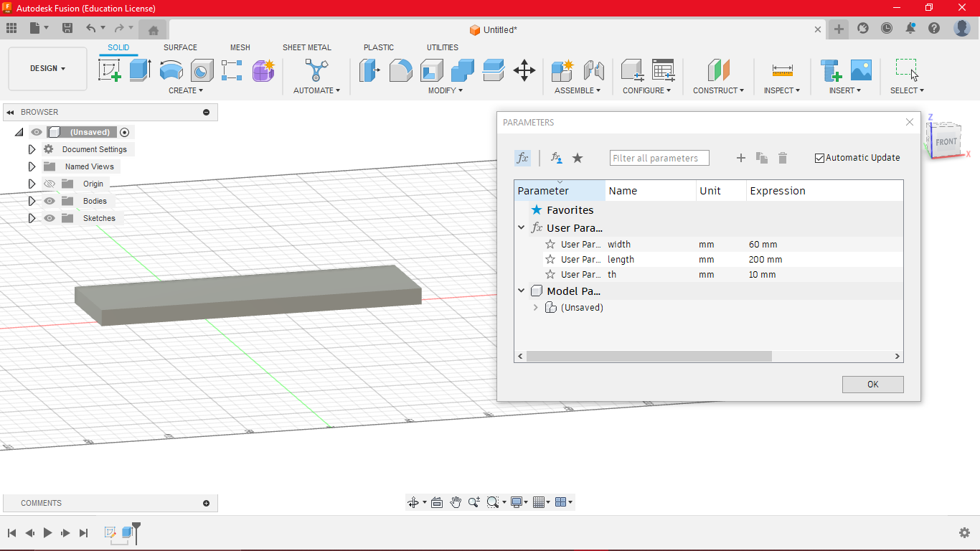Image resolution: width=980 pixels, height=551 pixels.
Task: Select the New Component tool
Action: coord(562,70)
